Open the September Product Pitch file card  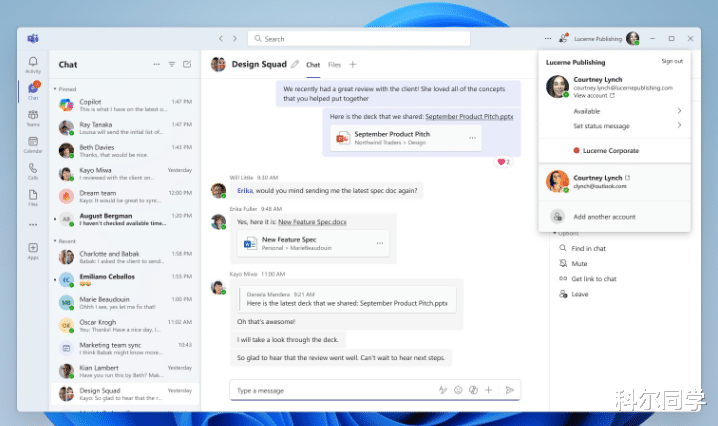(x=405, y=138)
